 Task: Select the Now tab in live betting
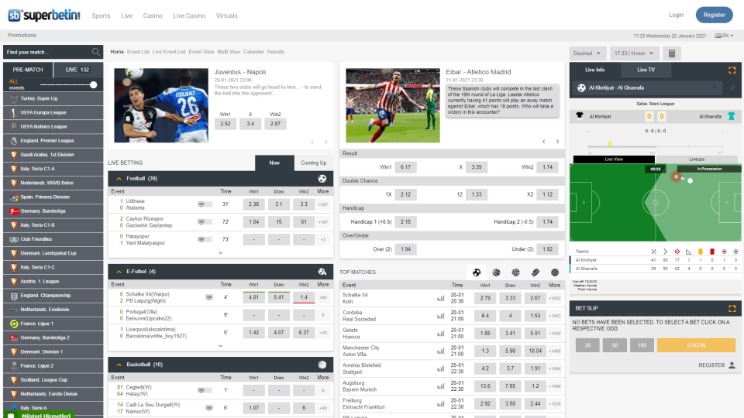274,163
